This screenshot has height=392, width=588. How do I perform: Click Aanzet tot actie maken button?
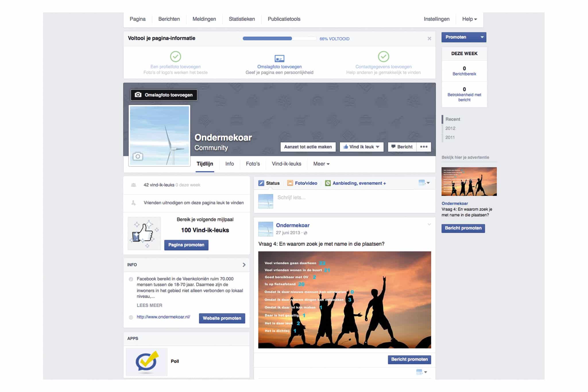coord(308,147)
